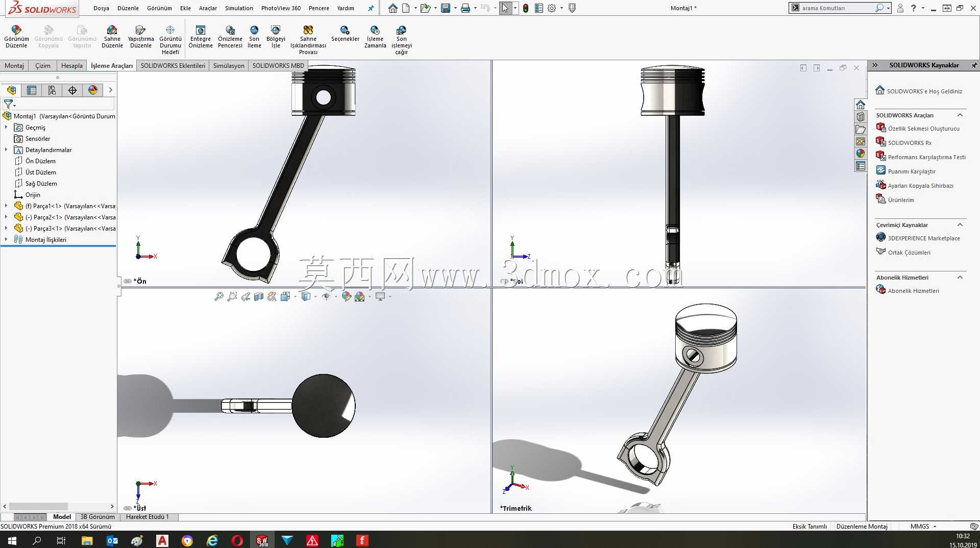Expand Montaj İlişkileri mates node

6,240
